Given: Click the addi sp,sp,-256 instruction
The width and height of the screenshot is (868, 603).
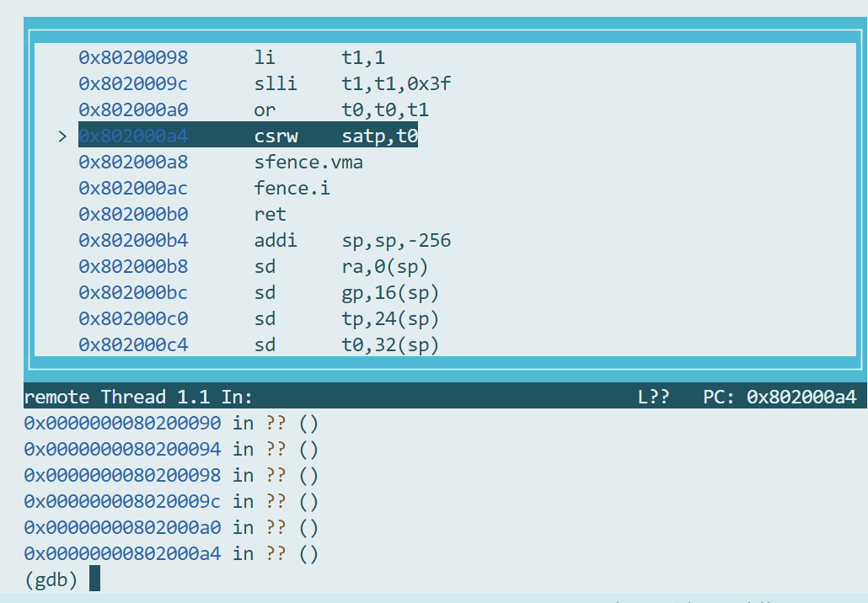Looking at the screenshot, I should pyautogui.click(x=351, y=241).
